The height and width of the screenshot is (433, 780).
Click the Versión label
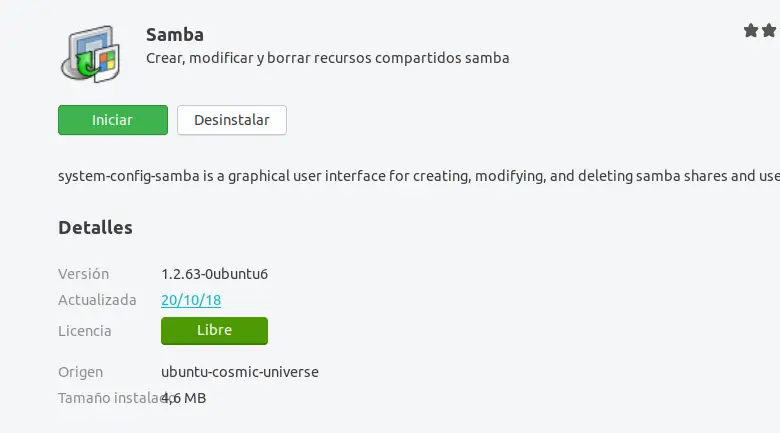click(84, 274)
